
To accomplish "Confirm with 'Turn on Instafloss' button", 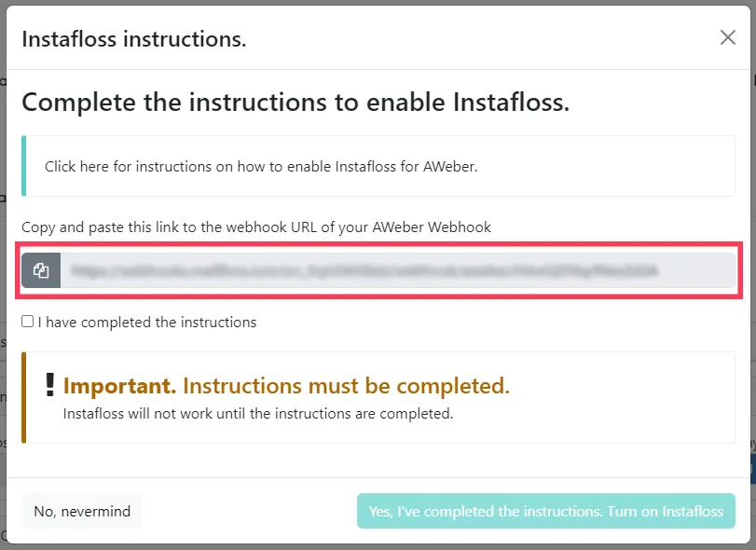I will tap(545, 511).
